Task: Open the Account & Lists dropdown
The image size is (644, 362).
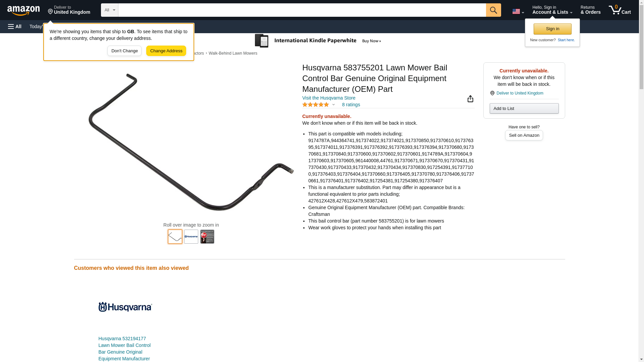Action: point(552,10)
